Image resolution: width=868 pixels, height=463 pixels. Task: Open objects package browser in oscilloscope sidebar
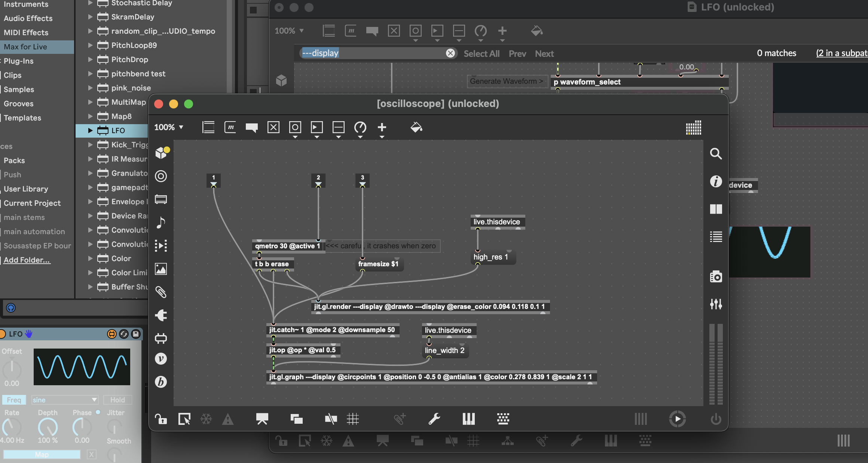click(162, 153)
